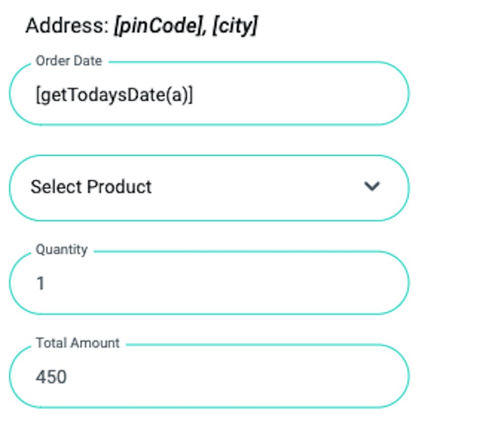Viewport: 504px width, 422px height.
Task: Focus the Total Amount input field
Action: (209, 377)
